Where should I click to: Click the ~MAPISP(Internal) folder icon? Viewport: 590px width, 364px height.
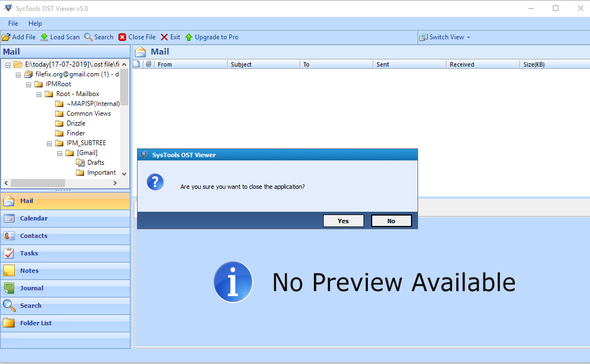[59, 104]
